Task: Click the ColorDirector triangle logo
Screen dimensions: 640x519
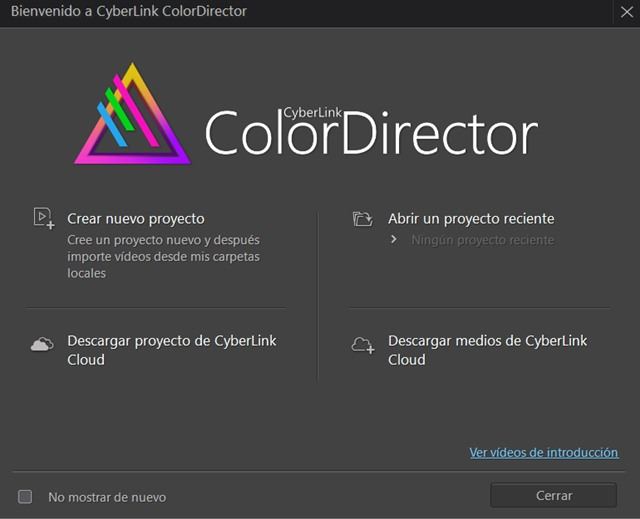Action: tap(132, 114)
